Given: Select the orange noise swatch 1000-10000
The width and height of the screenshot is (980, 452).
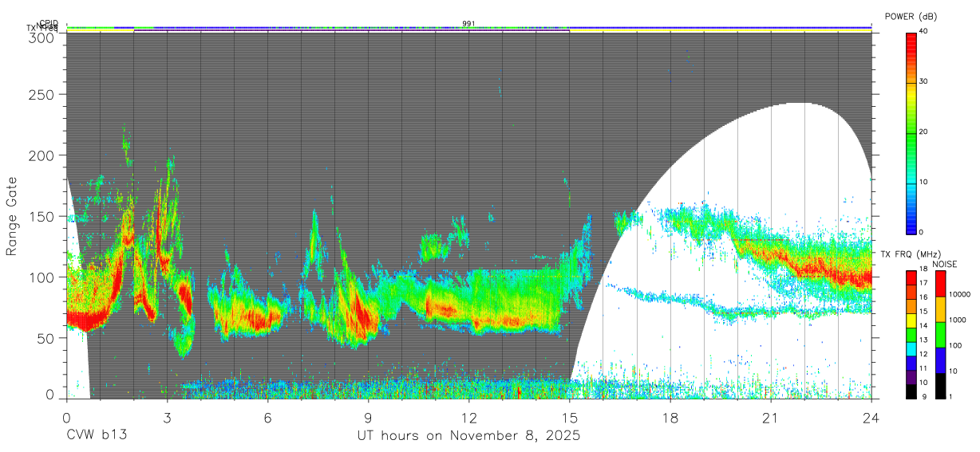Looking at the screenshot, I should click(940, 309).
